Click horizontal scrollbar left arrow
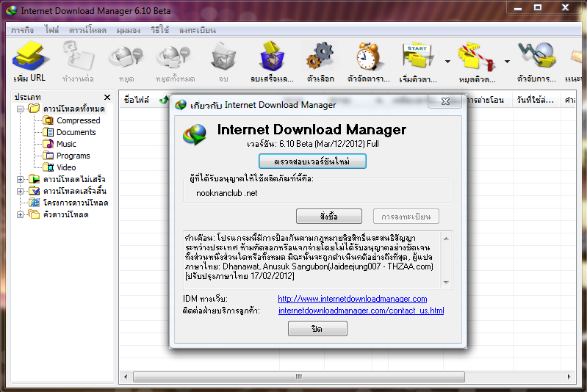This screenshot has width=587, height=392. [126, 377]
